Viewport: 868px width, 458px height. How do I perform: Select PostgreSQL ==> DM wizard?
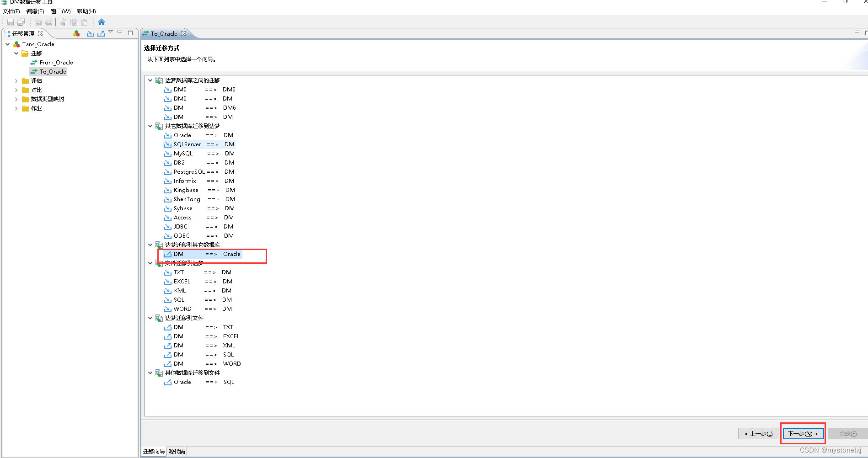pyautogui.click(x=199, y=172)
